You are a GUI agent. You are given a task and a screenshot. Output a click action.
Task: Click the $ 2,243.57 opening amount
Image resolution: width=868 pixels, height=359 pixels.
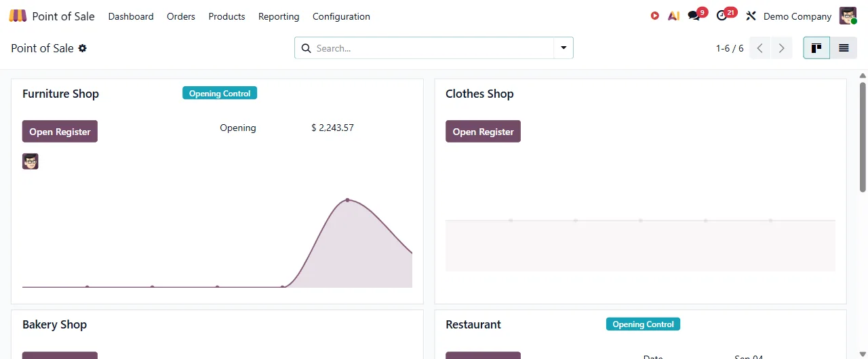(332, 128)
